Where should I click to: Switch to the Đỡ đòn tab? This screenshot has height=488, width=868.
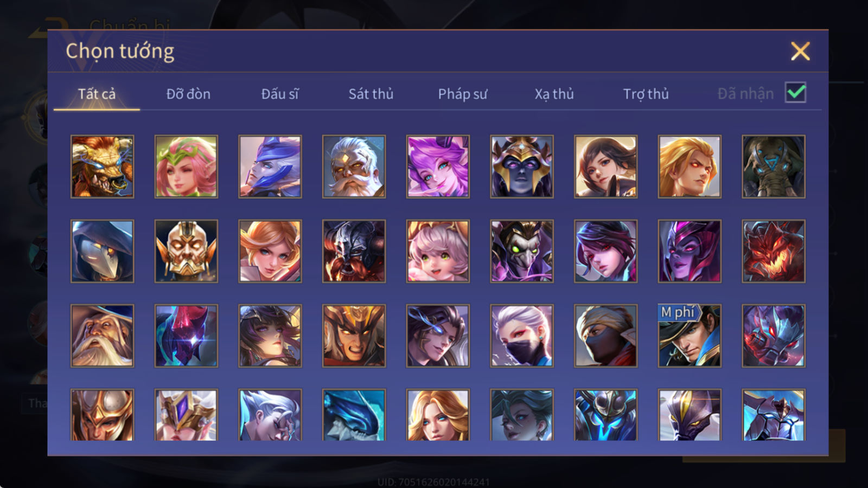(x=188, y=94)
